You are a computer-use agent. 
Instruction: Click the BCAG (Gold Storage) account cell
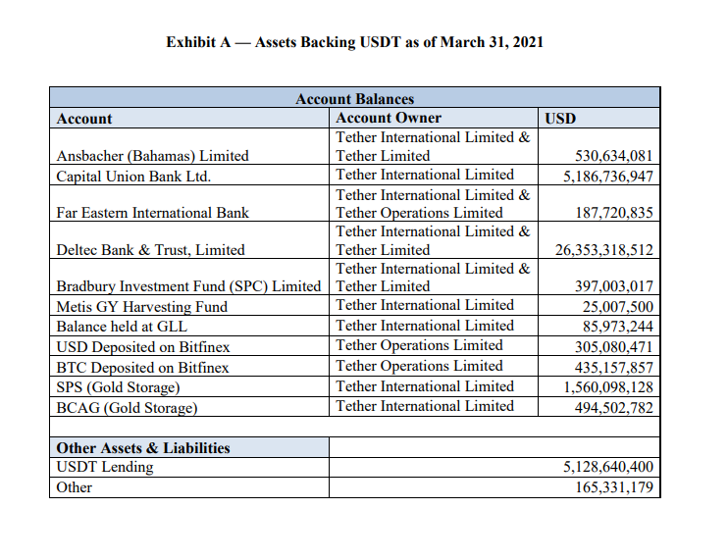click(127, 407)
